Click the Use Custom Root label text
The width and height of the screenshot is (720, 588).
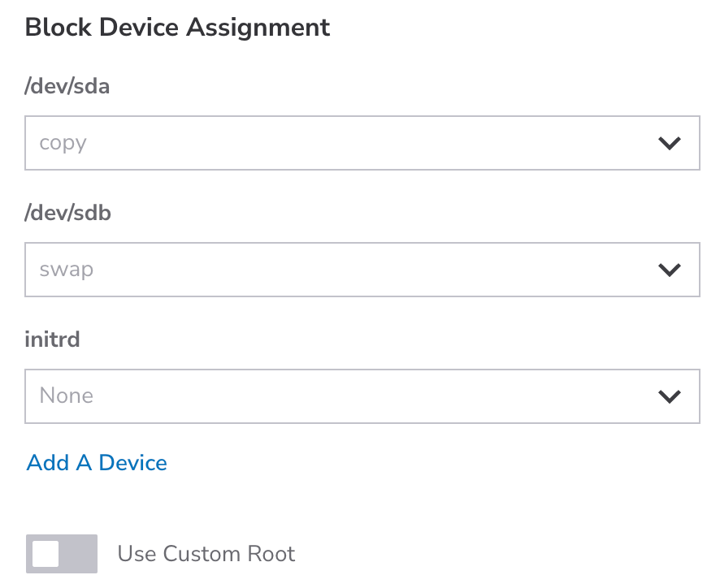(206, 554)
